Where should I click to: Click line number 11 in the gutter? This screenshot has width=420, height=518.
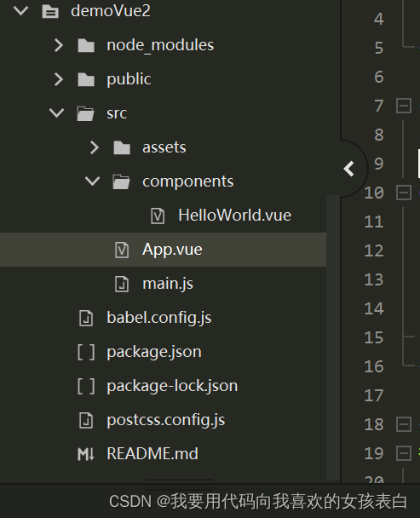click(x=374, y=222)
